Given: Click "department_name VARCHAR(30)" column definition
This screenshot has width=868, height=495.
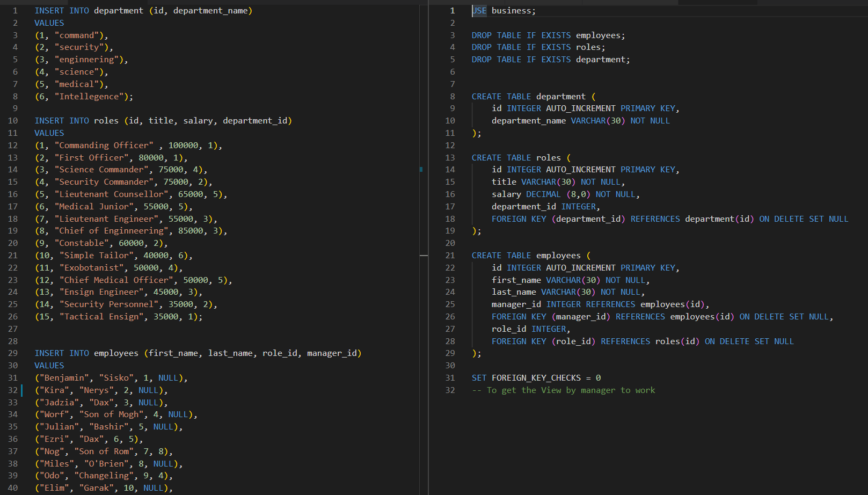Looking at the screenshot, I should [x=581, y=121].
